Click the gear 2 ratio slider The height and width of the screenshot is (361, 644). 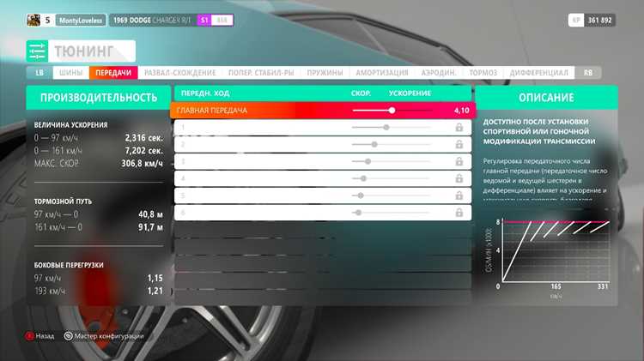tap(391, 144)
